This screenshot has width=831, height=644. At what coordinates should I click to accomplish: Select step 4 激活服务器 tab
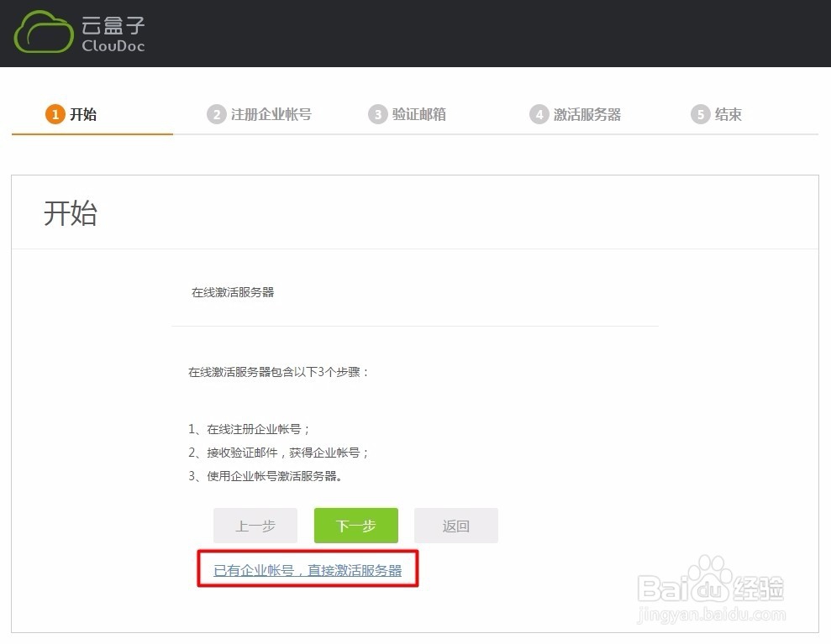[575, 114]
